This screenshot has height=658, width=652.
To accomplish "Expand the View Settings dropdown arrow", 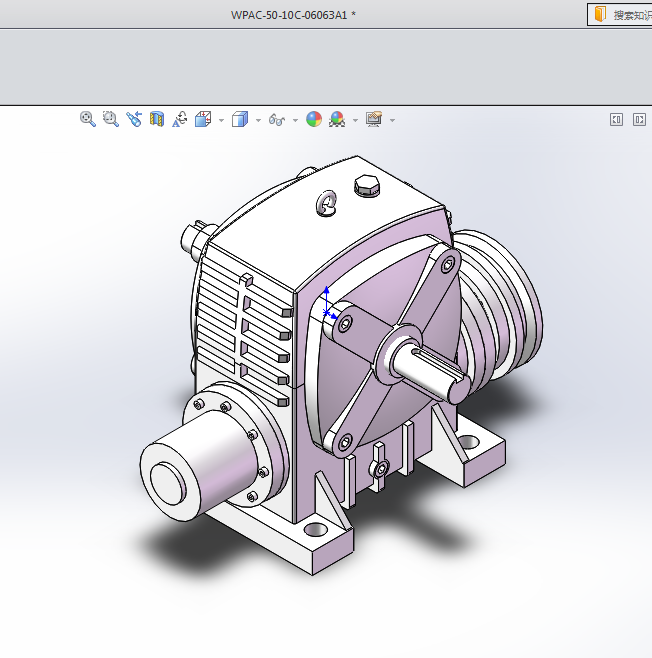I will 392,120.
